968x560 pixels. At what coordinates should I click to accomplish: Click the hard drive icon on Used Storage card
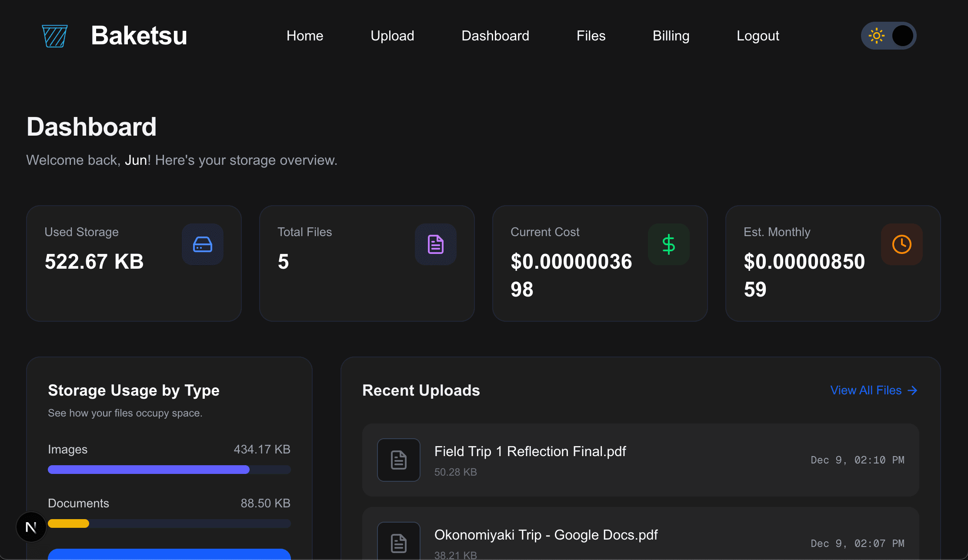202,244
